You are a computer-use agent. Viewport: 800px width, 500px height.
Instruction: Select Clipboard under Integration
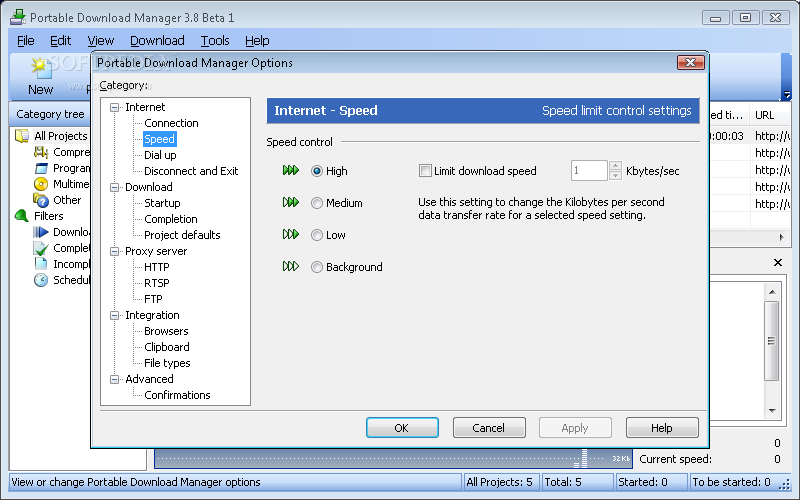point(166,347)
